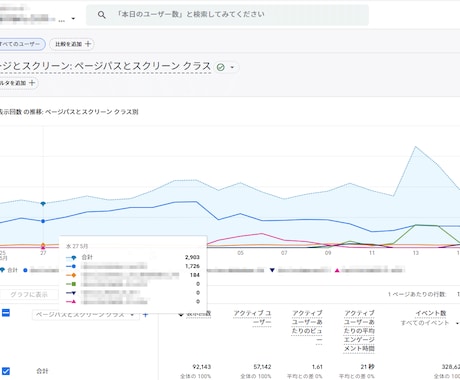460x380 pixels.
Task: Click the 平均エンゲージメント時間 column header
Action: (359, 331)
